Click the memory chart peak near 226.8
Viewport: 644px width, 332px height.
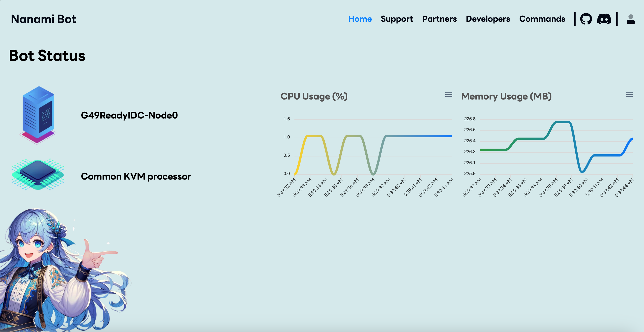point(562,122)
